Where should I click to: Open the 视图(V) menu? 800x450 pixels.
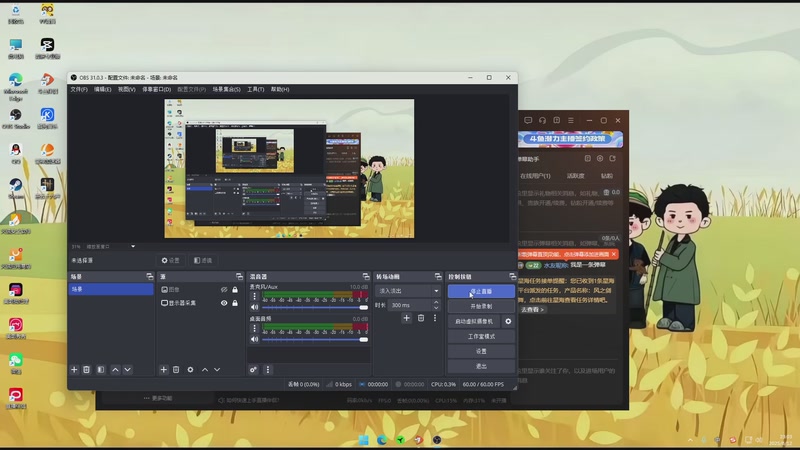(x=127, y=89)
